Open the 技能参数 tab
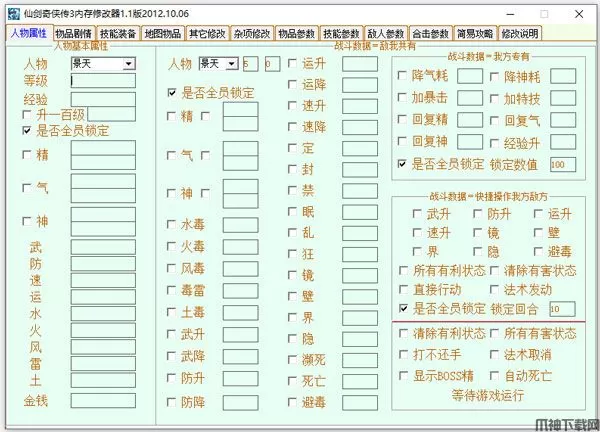Screen dimensions: 600x432 pos(341,34)
